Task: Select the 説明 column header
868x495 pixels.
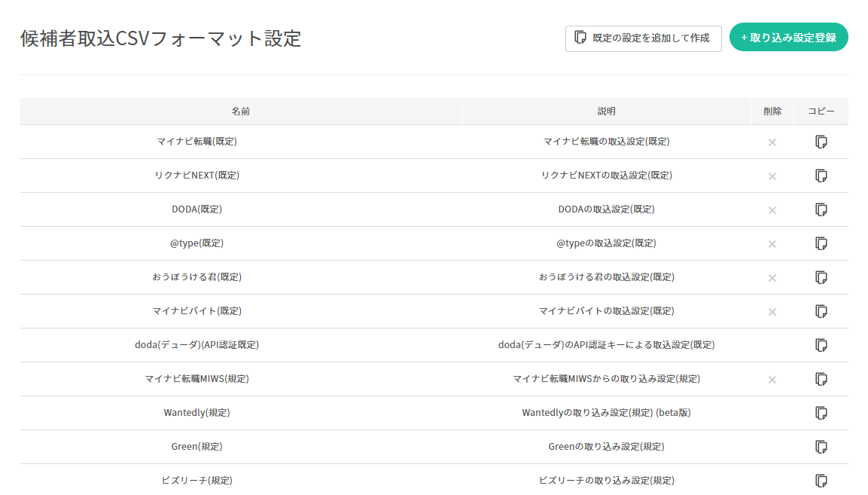Action: point(606,112)
